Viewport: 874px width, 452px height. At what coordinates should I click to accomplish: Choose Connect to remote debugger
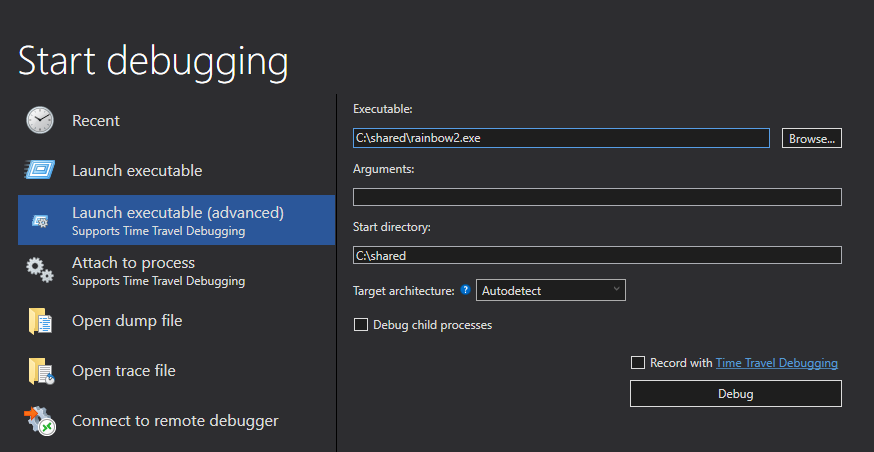176,421
